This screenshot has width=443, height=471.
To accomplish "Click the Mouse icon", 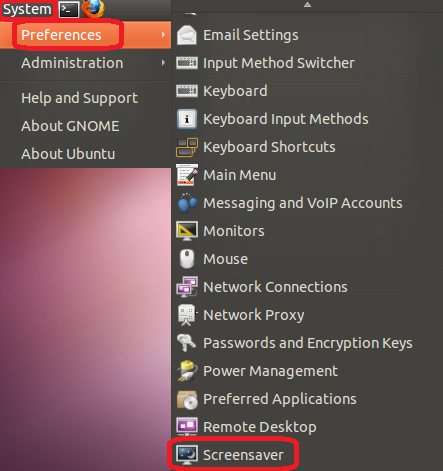I will pos(187,259).
